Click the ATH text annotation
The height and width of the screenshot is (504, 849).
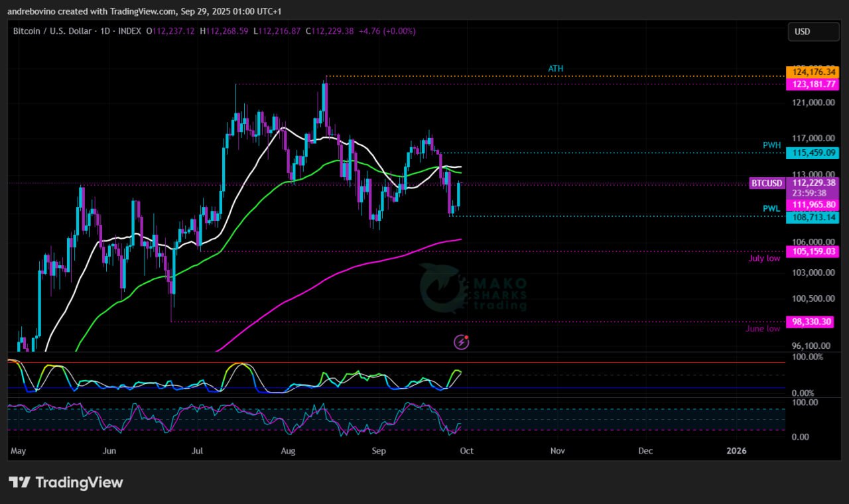[x=556, y=69]
